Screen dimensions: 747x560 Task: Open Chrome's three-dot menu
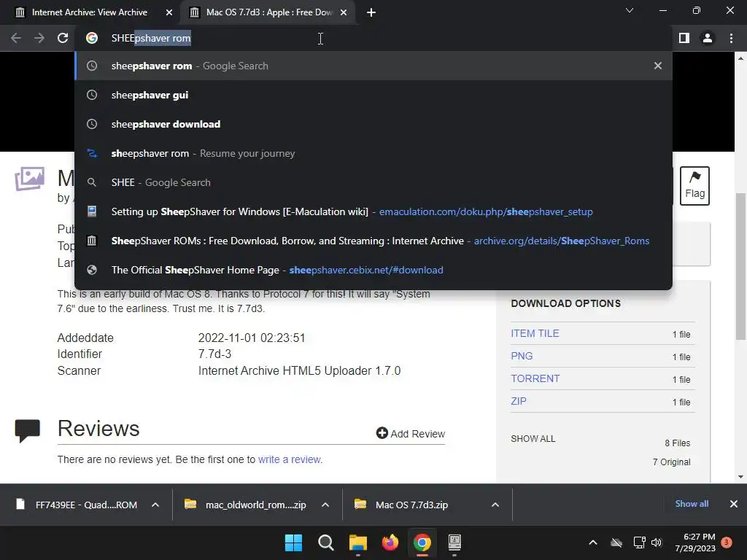pos(731,38)
